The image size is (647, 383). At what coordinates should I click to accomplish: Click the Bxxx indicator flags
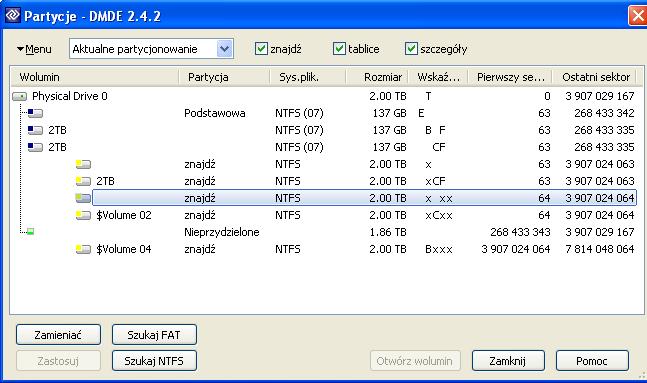click(439, 249)
